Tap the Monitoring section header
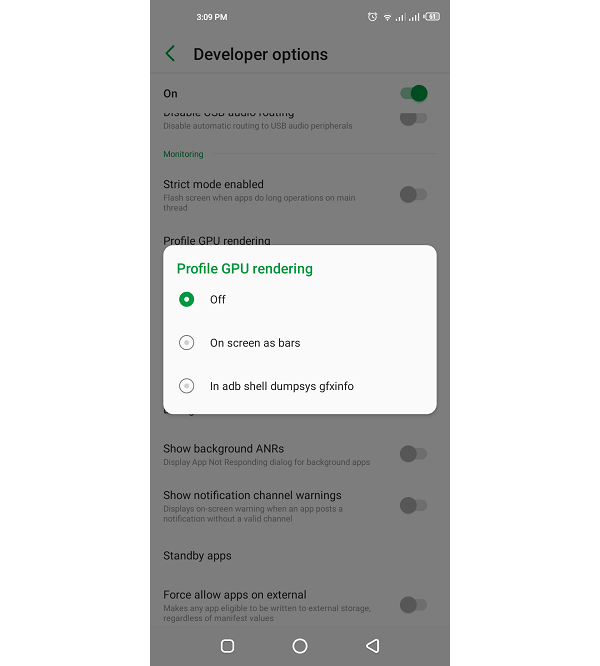 (x=183, y=154)
